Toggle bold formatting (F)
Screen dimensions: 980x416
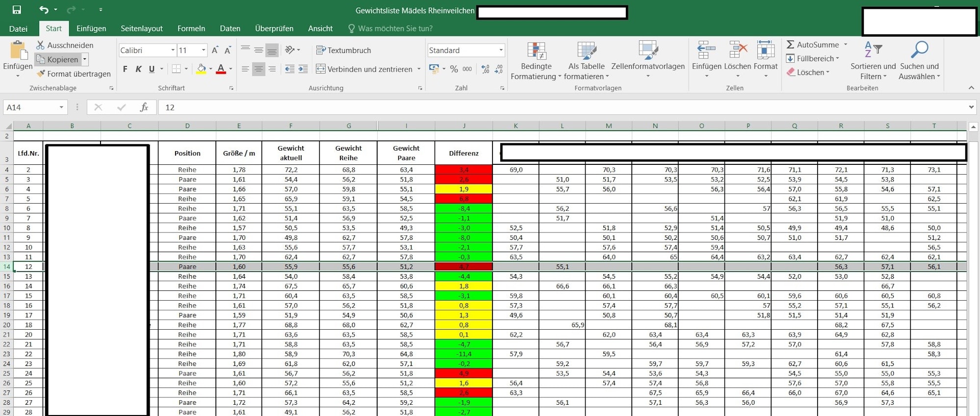pyautogui.click(x=125, y=69)
